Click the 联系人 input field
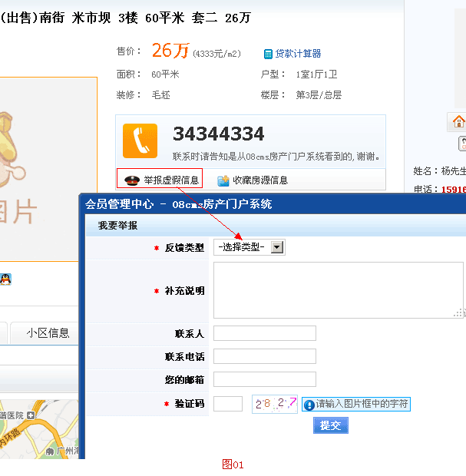This screenshot has height=476, width=466. tap(264, 333)
